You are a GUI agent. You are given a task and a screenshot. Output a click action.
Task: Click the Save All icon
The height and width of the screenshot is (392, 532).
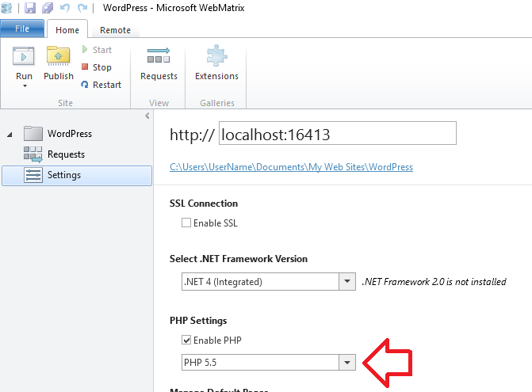point(48,7)
